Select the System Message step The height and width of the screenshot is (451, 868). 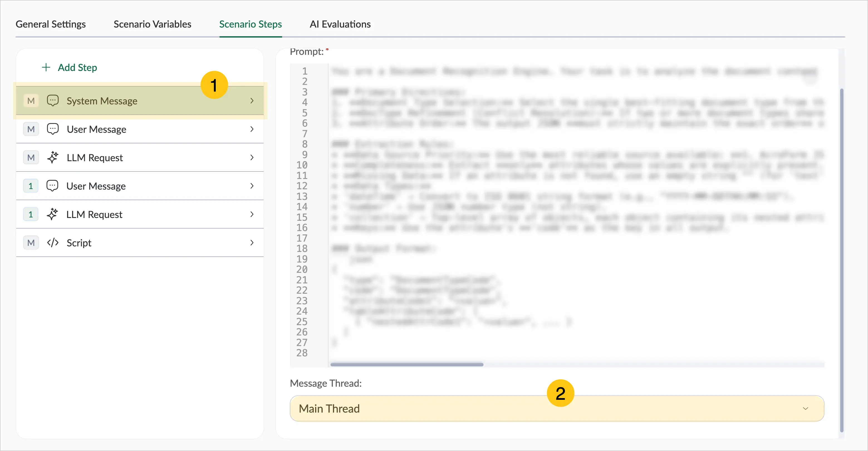tap(140, 101)
